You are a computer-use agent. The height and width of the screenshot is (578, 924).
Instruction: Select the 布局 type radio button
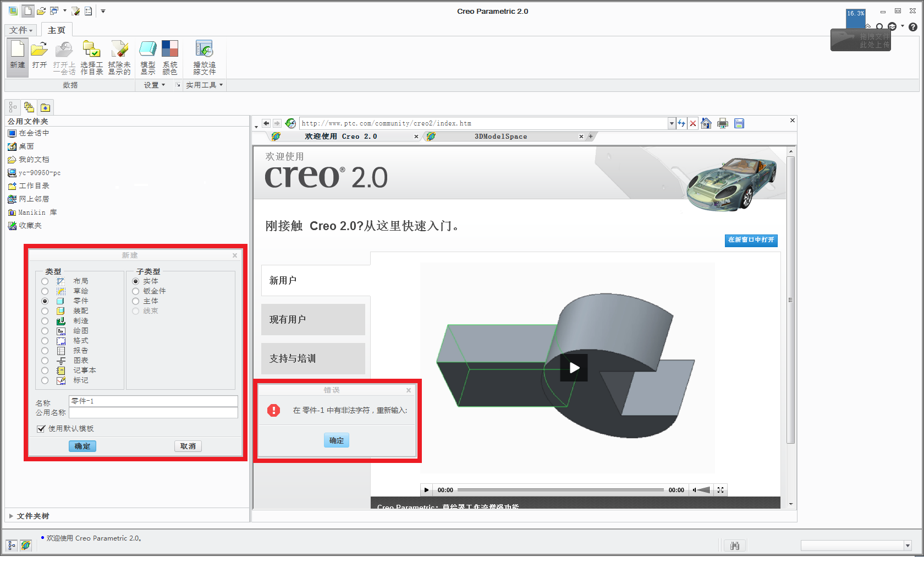(45, 281)
